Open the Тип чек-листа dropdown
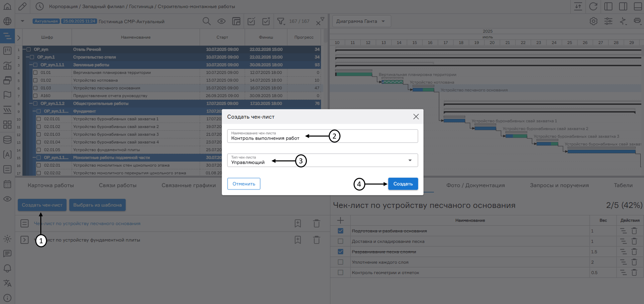 click(x=410, y=160)
